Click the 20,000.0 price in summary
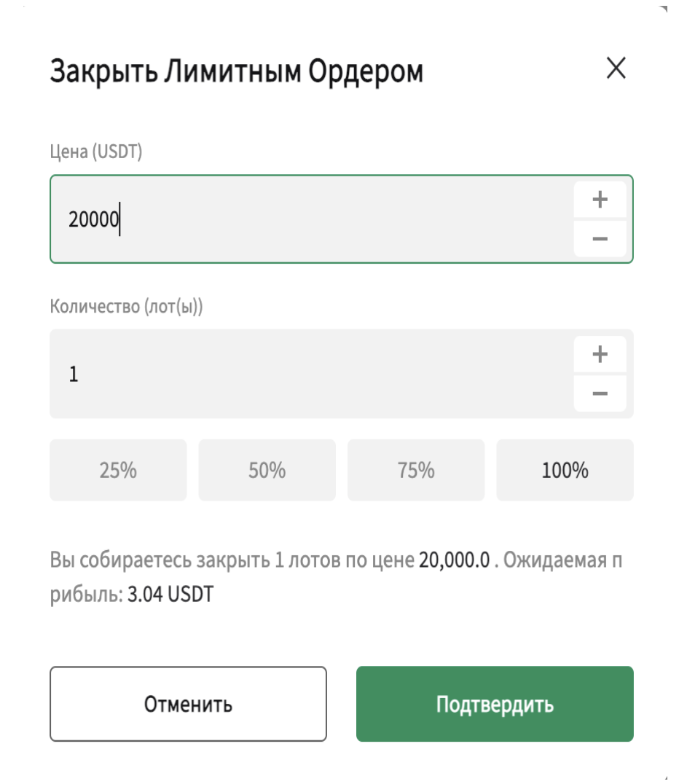The height and width of the screenshot is (784, 679). [x=455, y=560]
